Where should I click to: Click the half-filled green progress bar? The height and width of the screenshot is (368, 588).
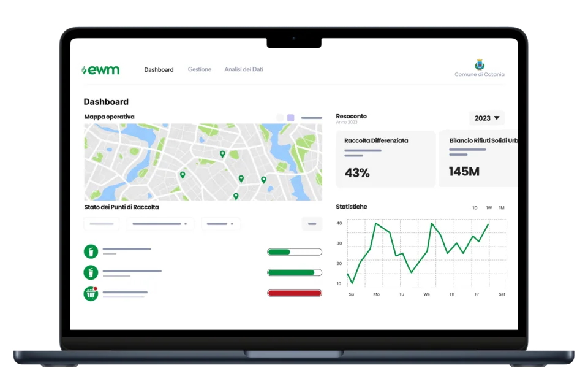point(295,252)
